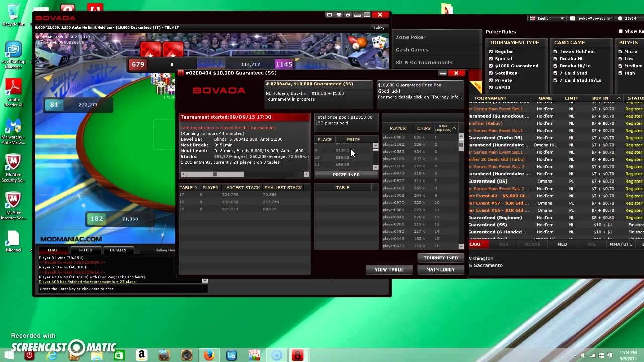Open Amazon app from the taskbar
Image resolution: width=644 pixels, height=362 pixels.
(x=141, y=355)
